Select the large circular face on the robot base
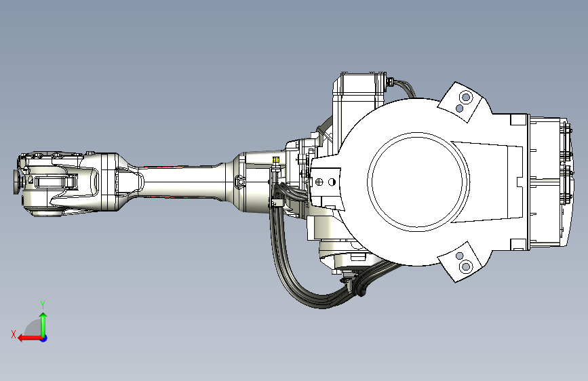Screen dimensions: 588x381 click(418, 182)
